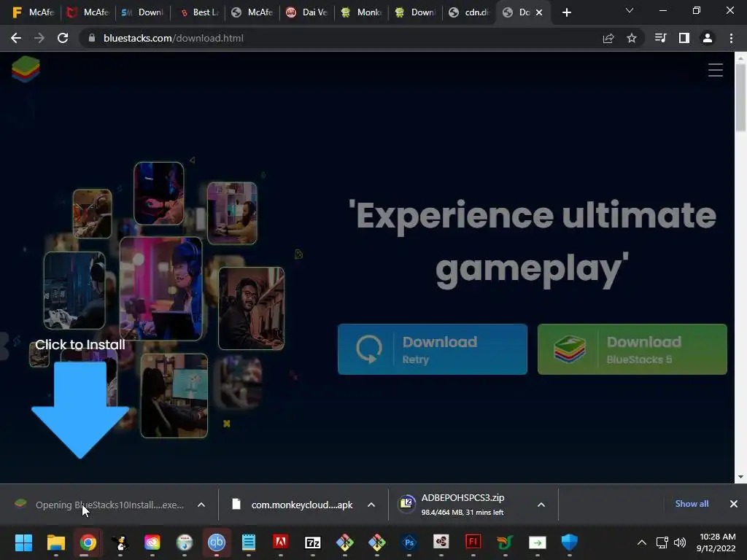Switch to the second McAfee tab

[88, 12]
